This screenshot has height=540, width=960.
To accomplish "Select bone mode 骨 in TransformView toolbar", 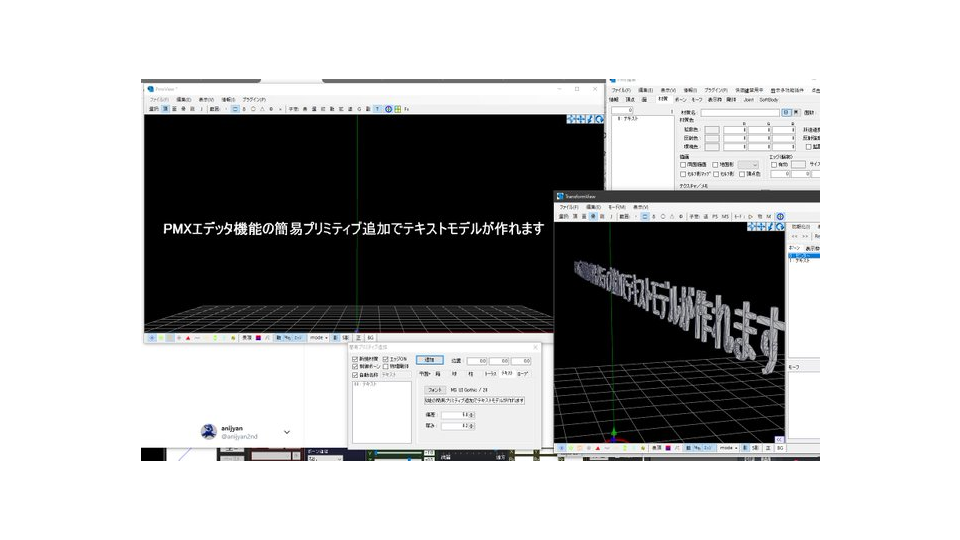I will pos(593,217).
